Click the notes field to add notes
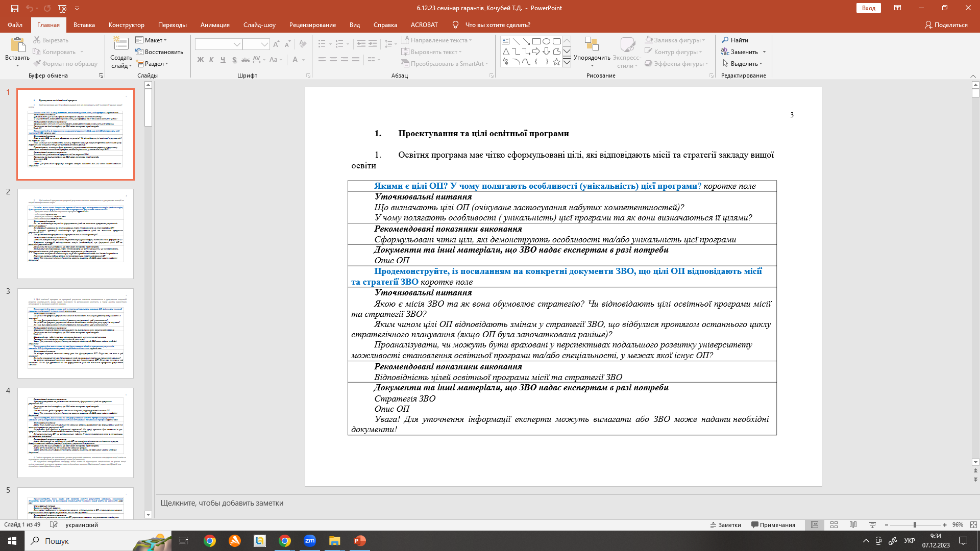The image size is (980, 551). [567, 503]
